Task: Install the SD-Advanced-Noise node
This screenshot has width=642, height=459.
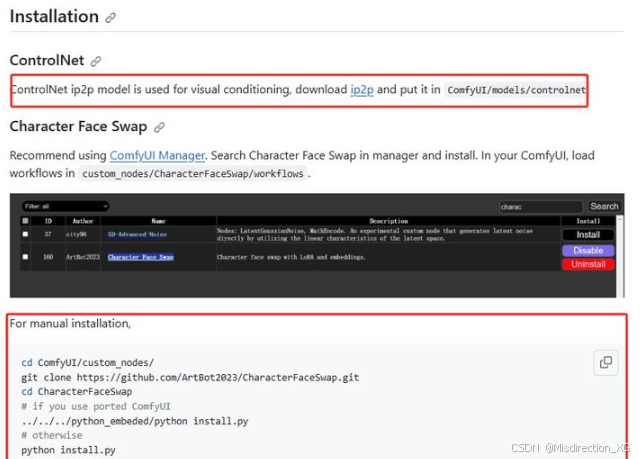Action: (588, 235)
